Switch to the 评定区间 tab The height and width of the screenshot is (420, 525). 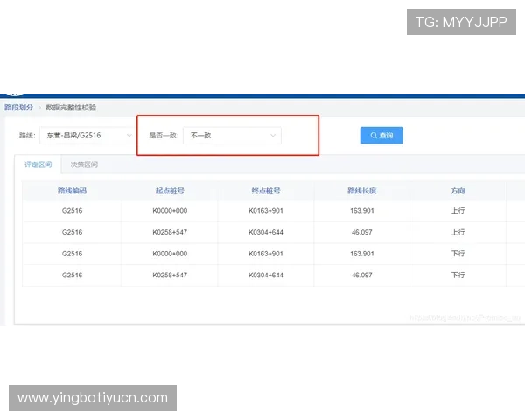click(38, 164)
